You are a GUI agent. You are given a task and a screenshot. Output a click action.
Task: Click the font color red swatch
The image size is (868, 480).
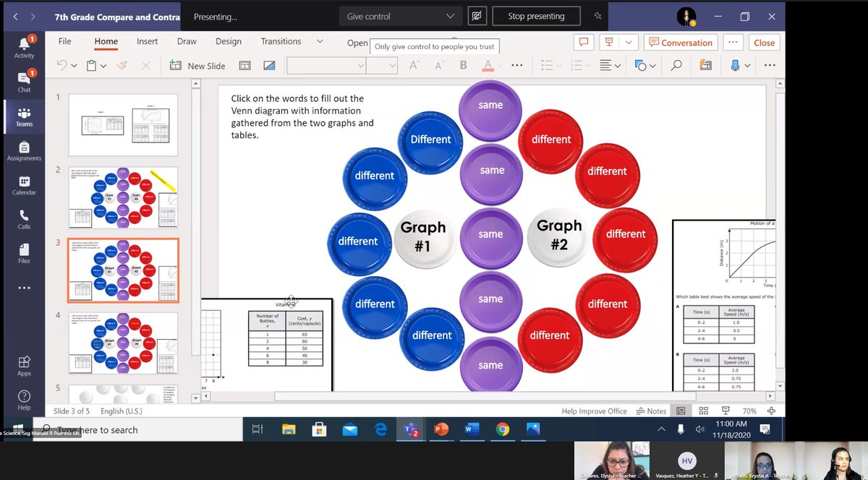tap(488, 67)
